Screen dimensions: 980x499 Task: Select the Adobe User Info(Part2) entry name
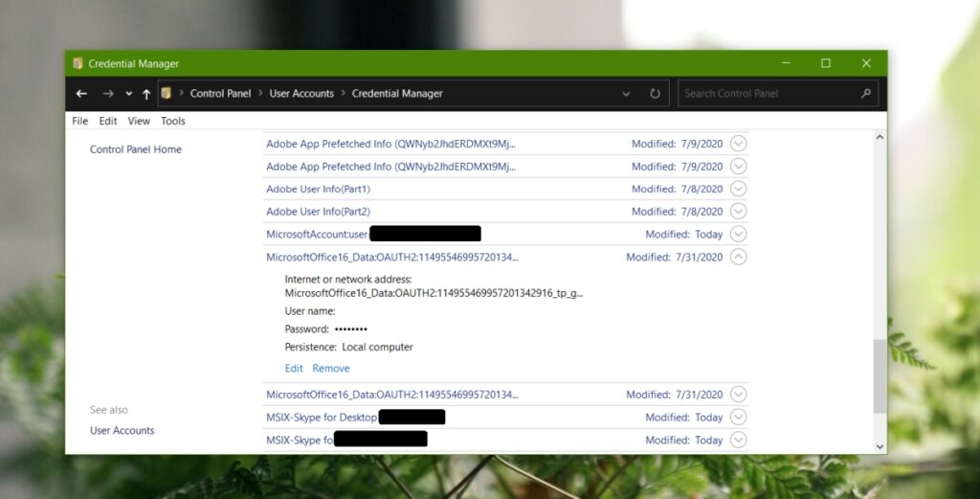coord(318,212)
